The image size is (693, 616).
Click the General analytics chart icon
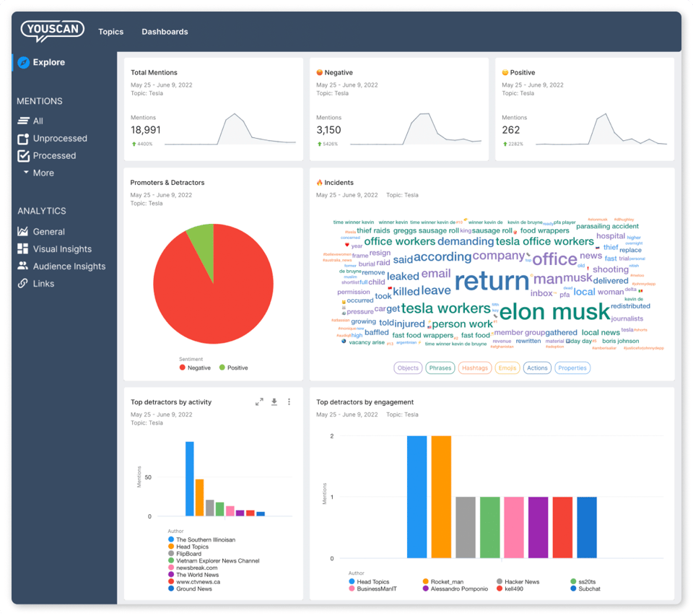click(23, 232)
